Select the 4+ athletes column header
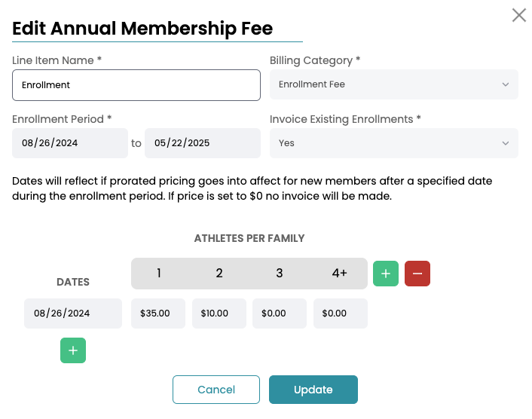This screenshot has height=419, width=532. pos(339,274)
